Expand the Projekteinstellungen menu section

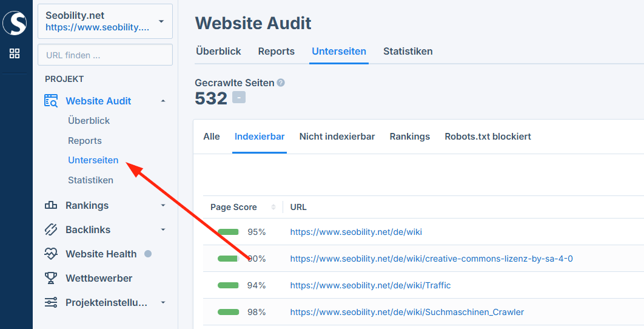163,302
